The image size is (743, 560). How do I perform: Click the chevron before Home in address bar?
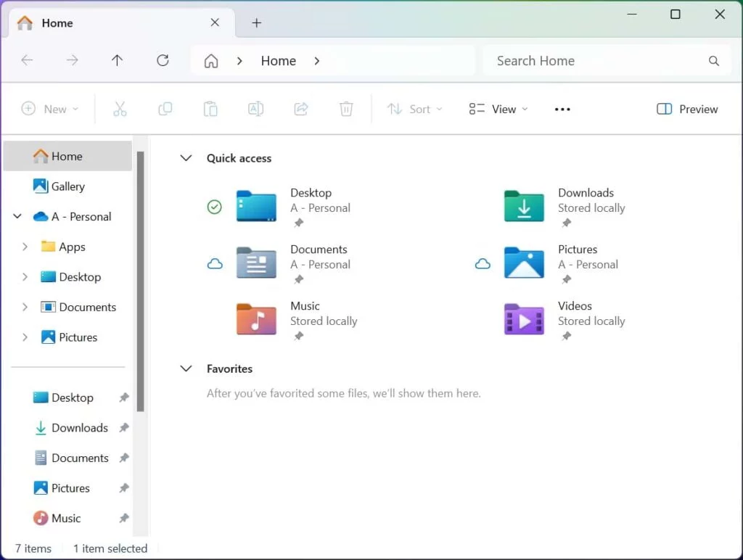pos(239,61)
